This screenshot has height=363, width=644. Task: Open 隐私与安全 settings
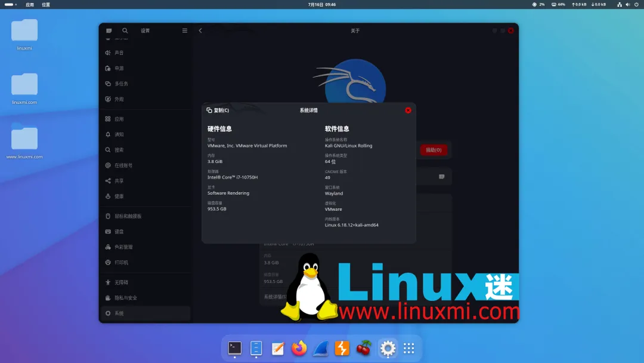click(145, 298)
